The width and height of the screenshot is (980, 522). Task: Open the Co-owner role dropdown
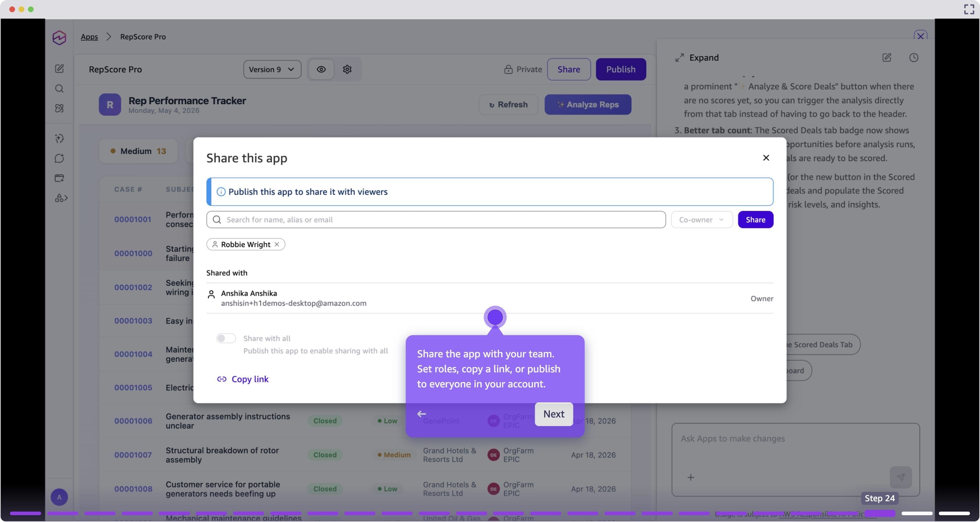(x=702, y=219)
